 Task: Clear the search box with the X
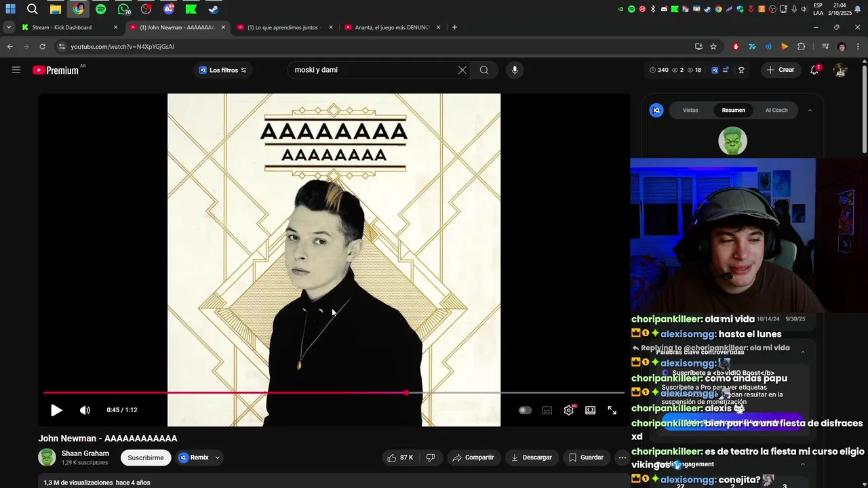[x=462, y=70]
